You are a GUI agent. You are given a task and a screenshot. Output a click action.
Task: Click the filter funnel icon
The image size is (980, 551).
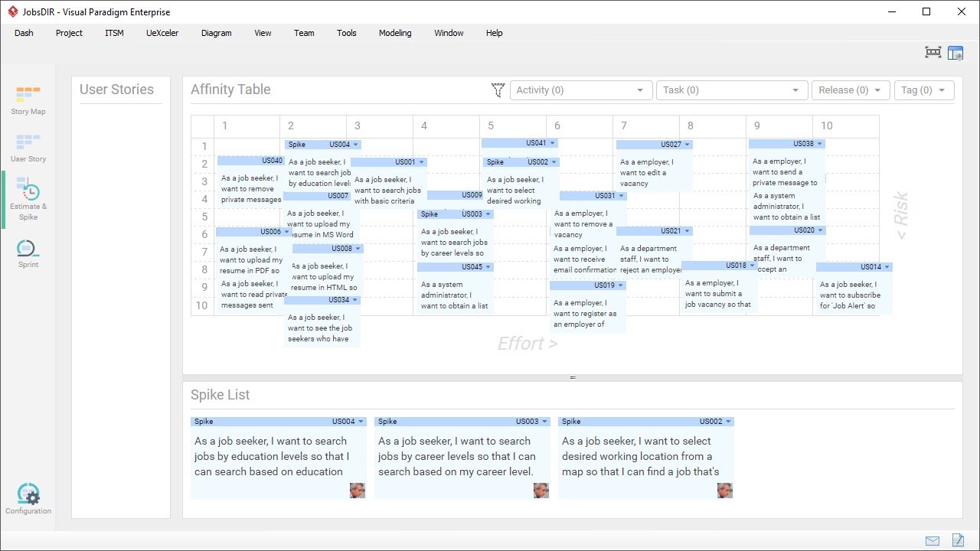[x=498, y=90]
